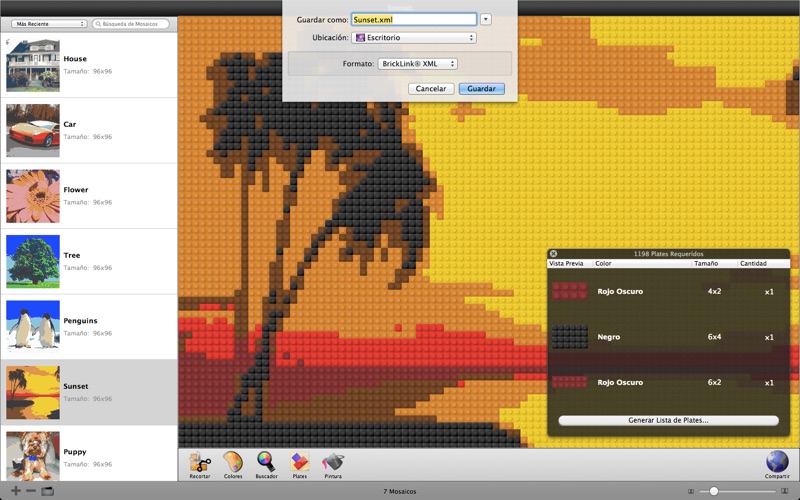Click the 'Penguins' mosaic name text
Viewport: 800px width, 500px height.
click(x=80, y=321)
